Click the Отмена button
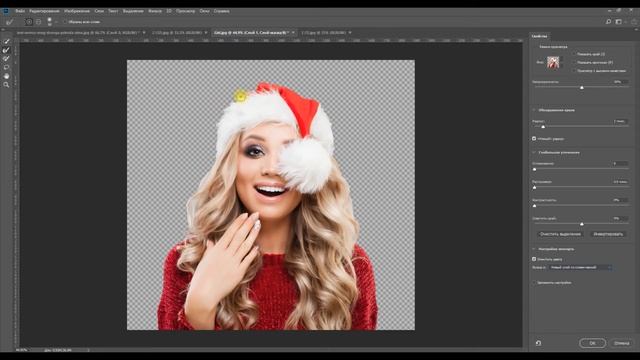640x360 pixels. [x=622, y=343]
